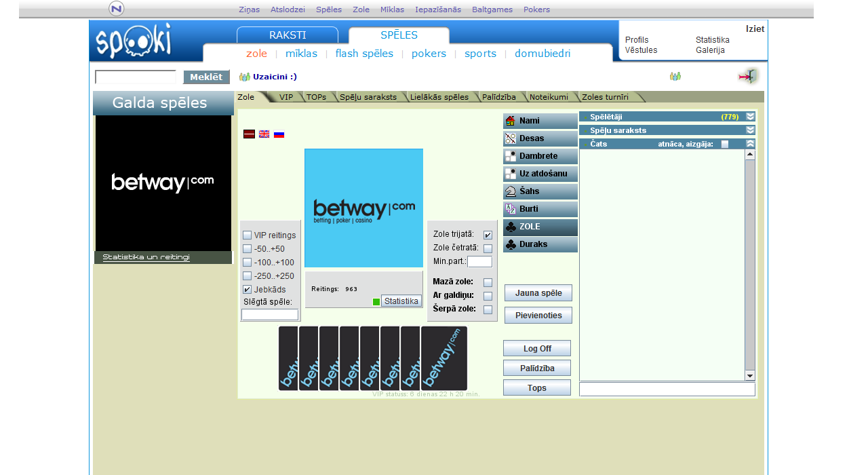This screenshot has height=475, width=868.
Task: Open Šahs chess game
Action: coord(540,191)
